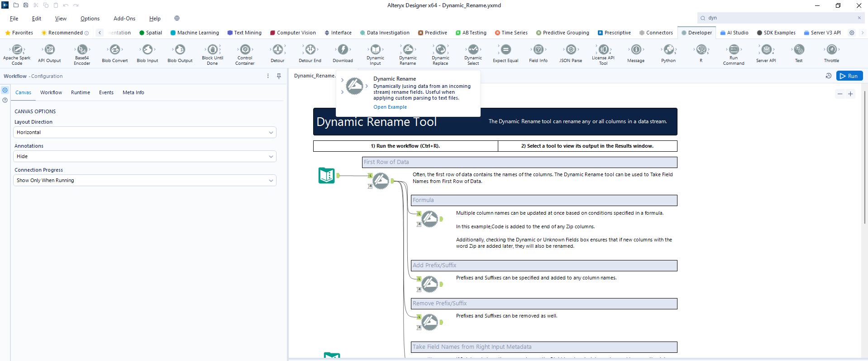
Task: Switch to the Runtime tab
Action: [x=80, y=92]
